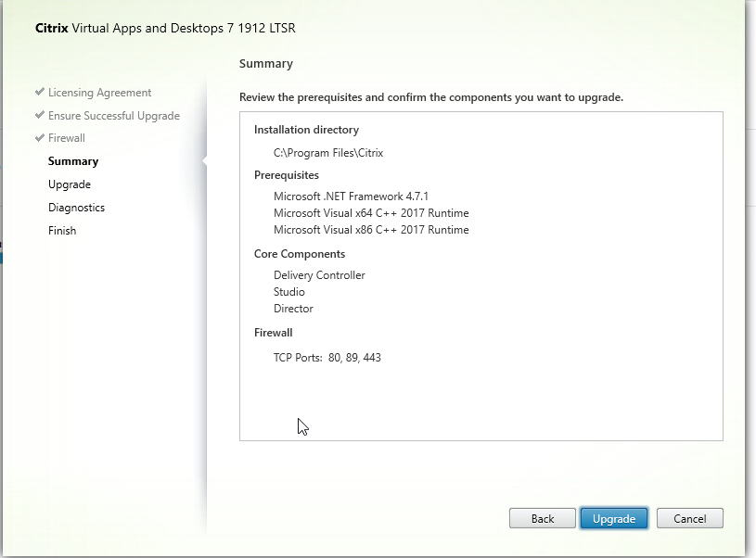
Task: Click the Upgrade button
Action: click(x=614, y=518)
